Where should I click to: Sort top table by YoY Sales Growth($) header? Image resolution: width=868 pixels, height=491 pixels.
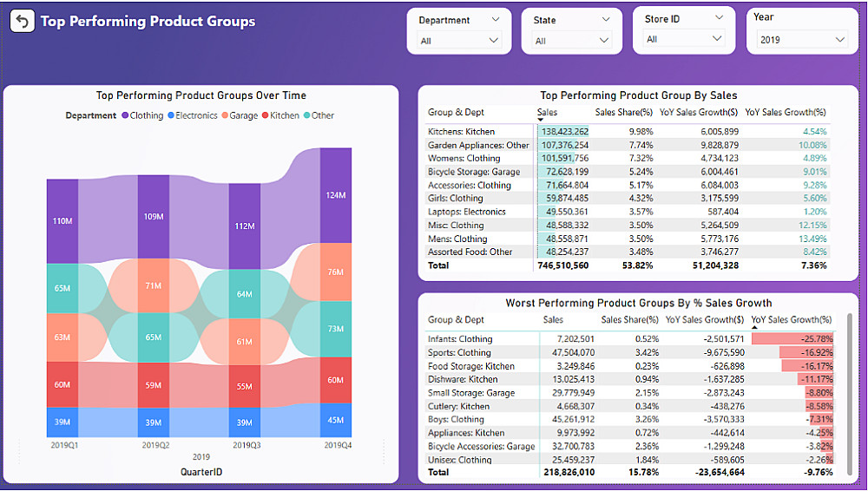coord(699,113)
